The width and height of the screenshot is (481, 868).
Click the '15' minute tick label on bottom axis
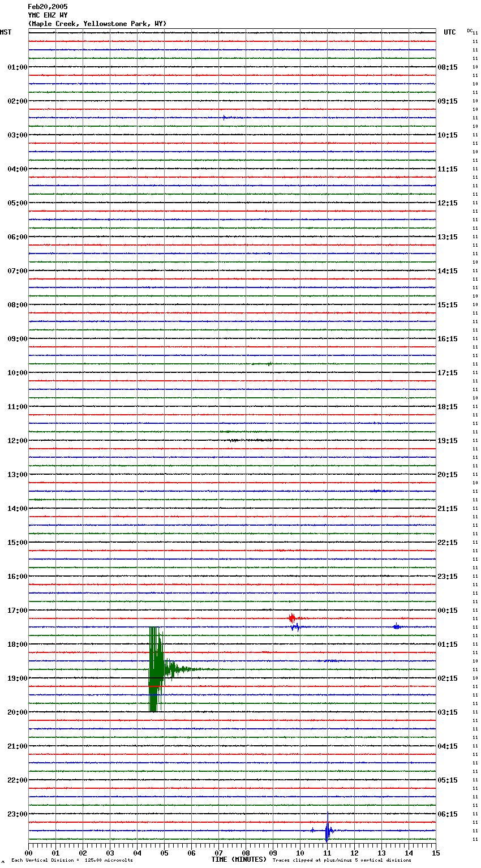coord(436,853)
